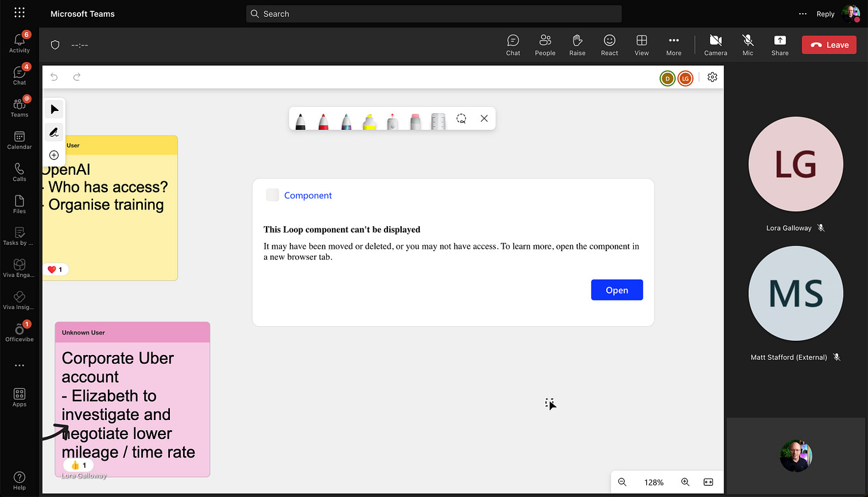This screenshot has height=497, width=868.
Task: Show the People panel
Action: [545, 45]
